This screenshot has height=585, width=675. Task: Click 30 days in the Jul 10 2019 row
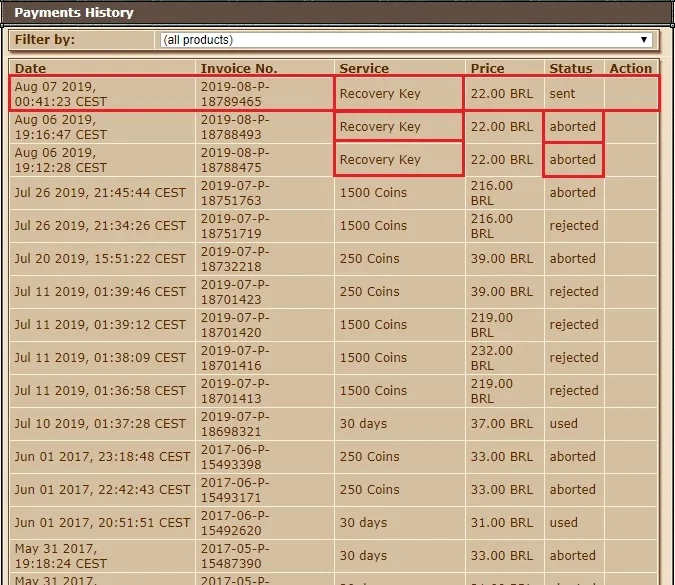coord(363,424)
